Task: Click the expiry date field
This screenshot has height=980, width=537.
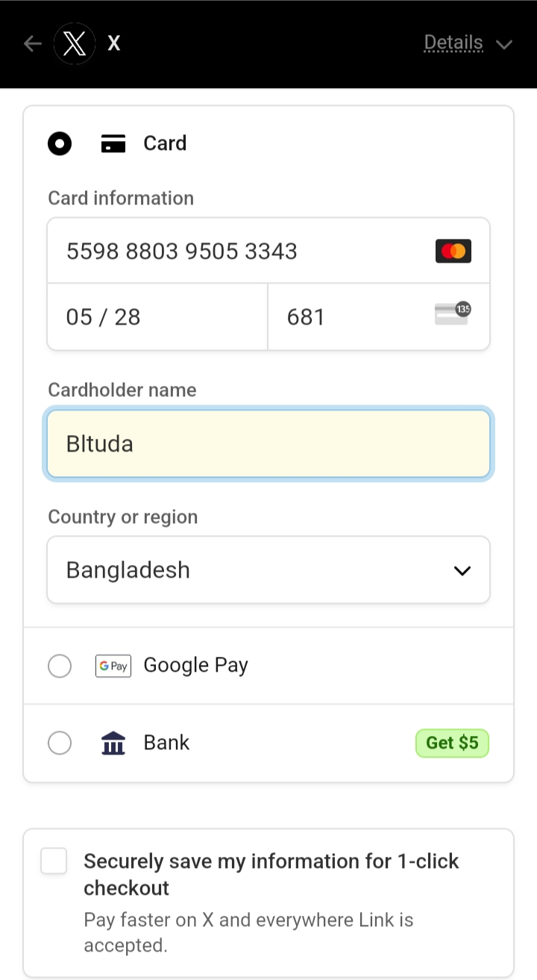Action: pyautogui.click(x=157, y=317)
